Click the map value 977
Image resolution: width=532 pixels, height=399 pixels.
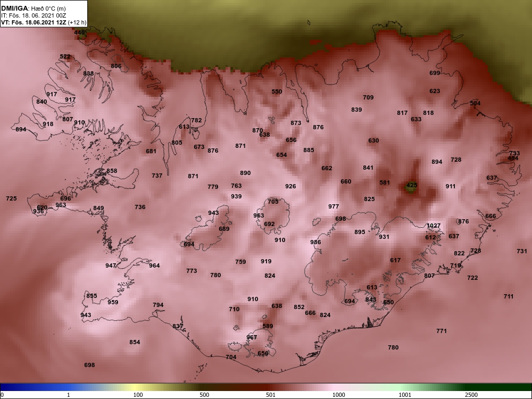click(334, 206)
